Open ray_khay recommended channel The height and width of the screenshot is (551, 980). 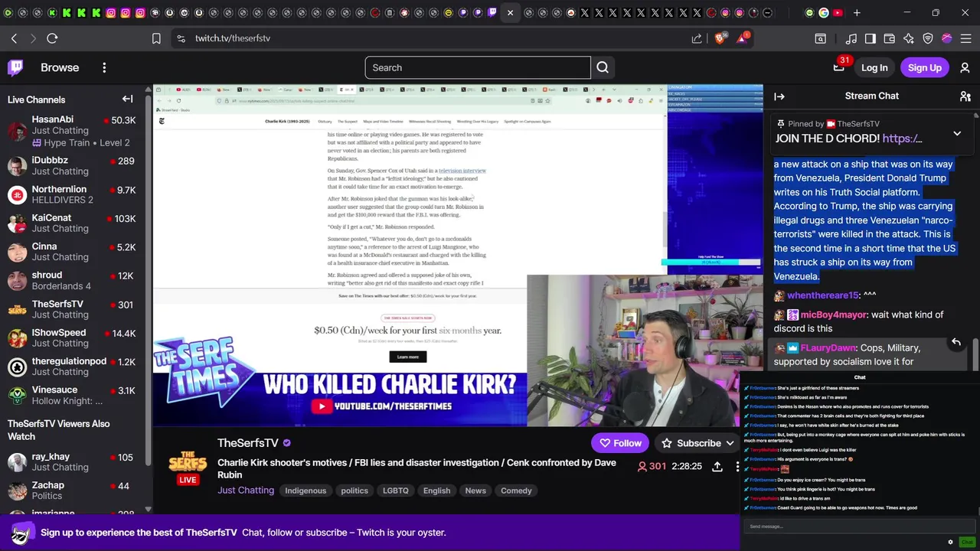tap(73, 462)
